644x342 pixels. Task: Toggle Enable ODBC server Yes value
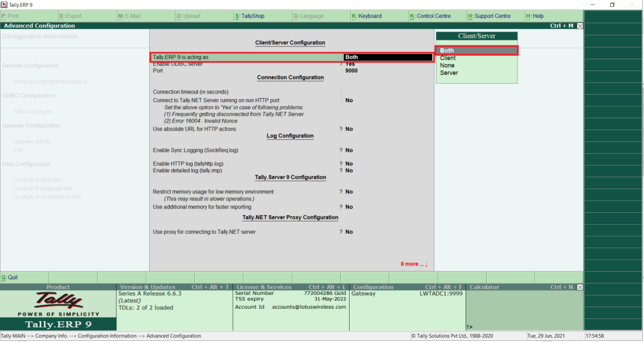point(350,64)
